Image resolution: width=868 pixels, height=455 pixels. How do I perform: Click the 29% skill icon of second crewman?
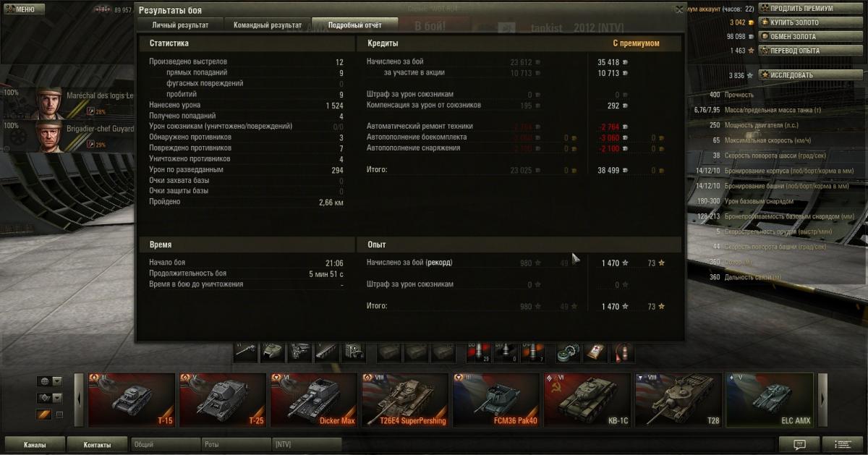91,145
